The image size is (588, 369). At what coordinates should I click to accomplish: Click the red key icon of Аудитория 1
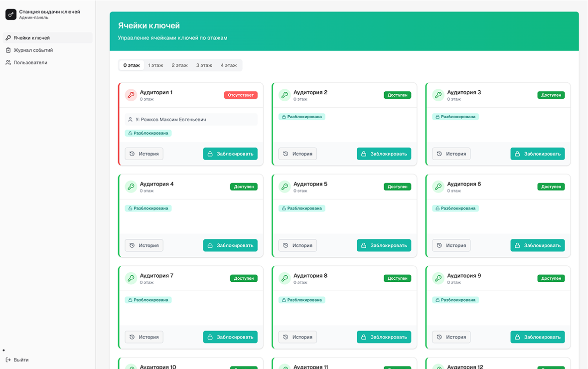click(x=131, y=95)
